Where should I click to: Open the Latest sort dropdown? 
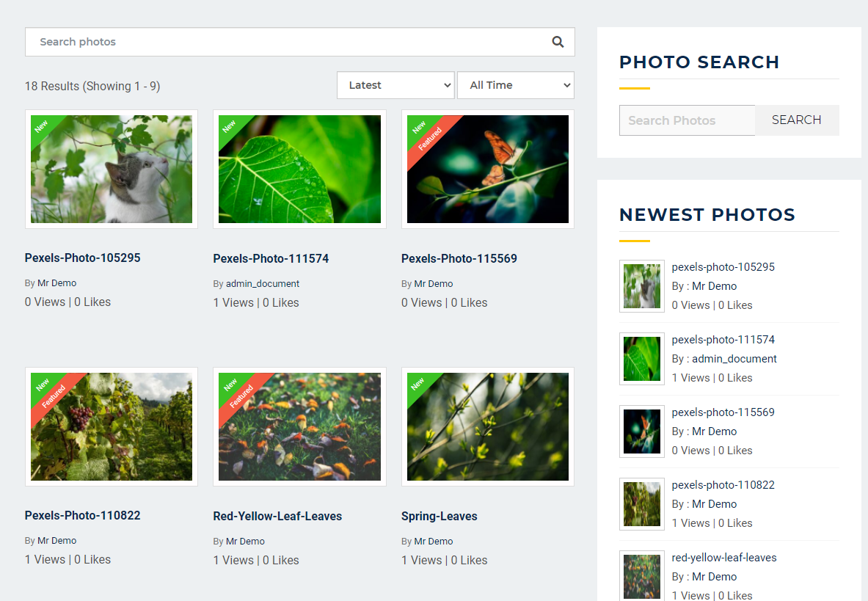(x=395, y=85)
